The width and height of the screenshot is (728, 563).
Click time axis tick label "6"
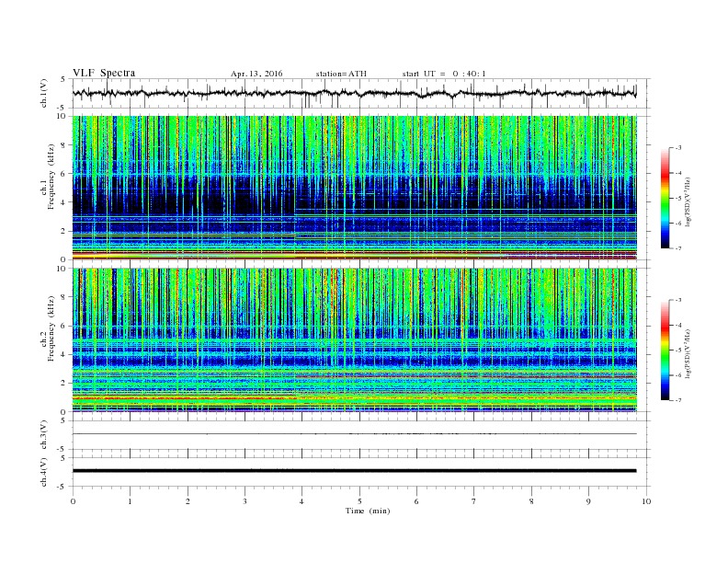pos(416,501)
